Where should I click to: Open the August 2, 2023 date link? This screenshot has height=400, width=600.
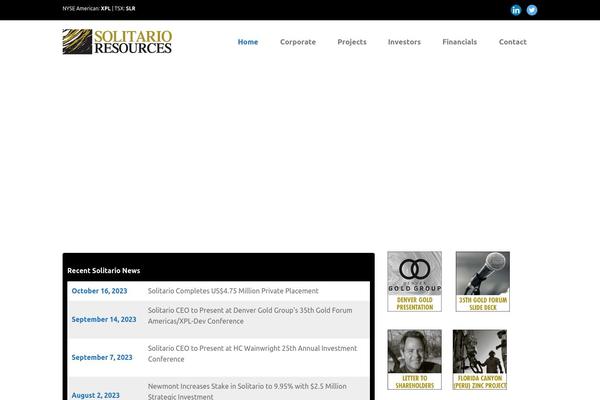(96, 395)
